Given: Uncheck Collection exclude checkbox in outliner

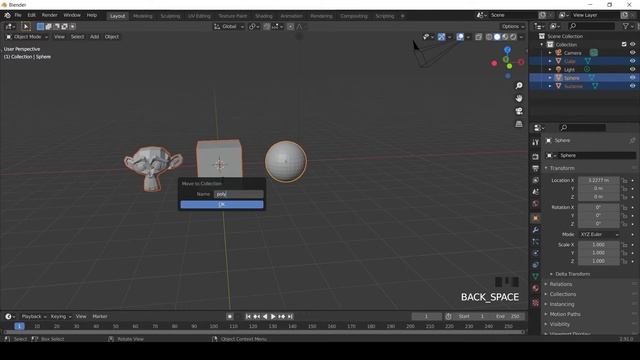Looking at the screenshot, I should (x=624, y=44).
